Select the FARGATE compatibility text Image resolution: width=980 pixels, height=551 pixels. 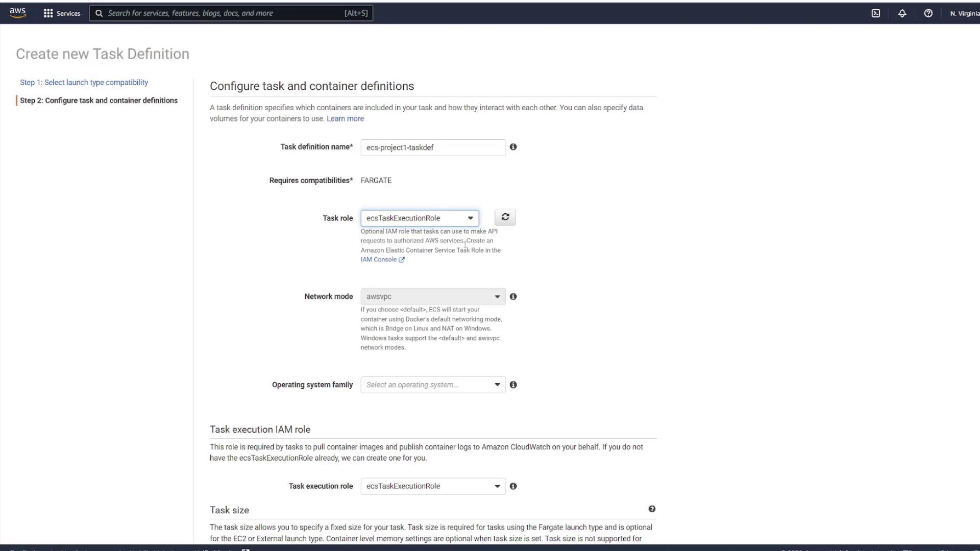(x=376, y=181)
